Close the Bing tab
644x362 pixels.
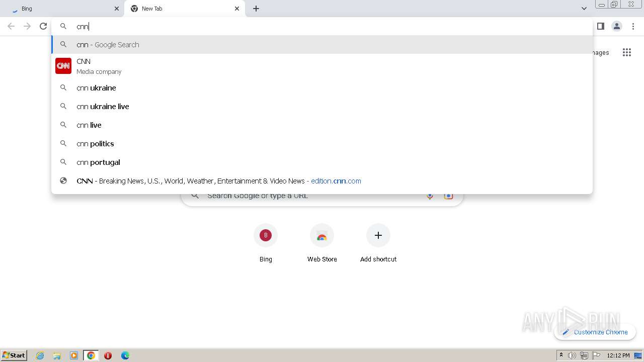[117, 9]
